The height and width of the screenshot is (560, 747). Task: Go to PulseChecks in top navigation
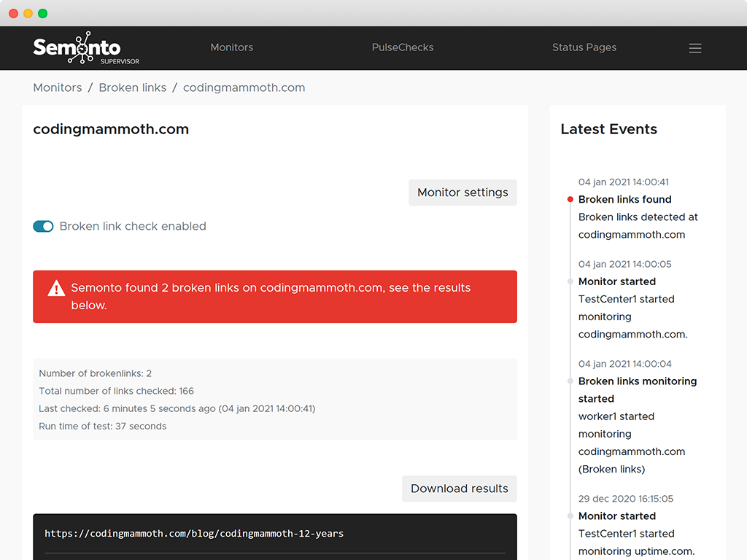point(402,47)
